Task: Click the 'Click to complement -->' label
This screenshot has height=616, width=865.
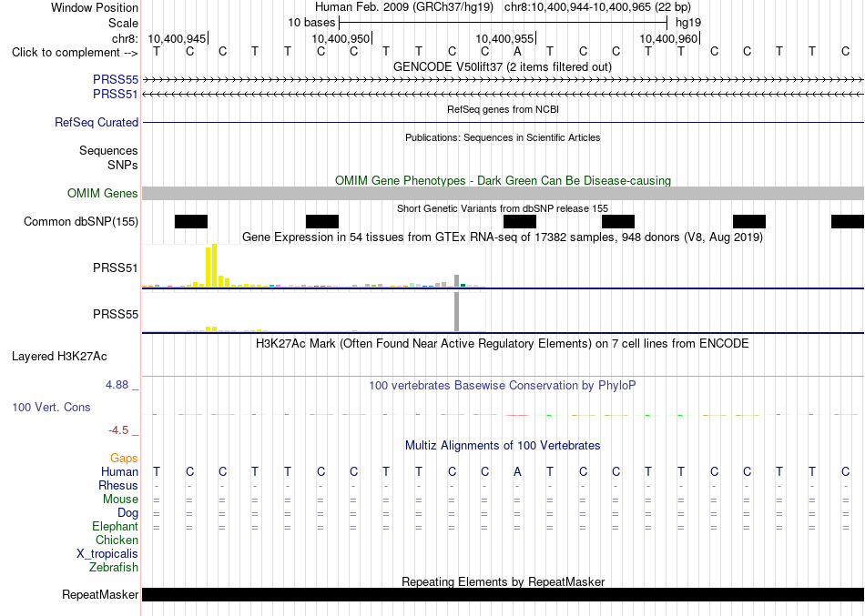Action: [75, 53]
